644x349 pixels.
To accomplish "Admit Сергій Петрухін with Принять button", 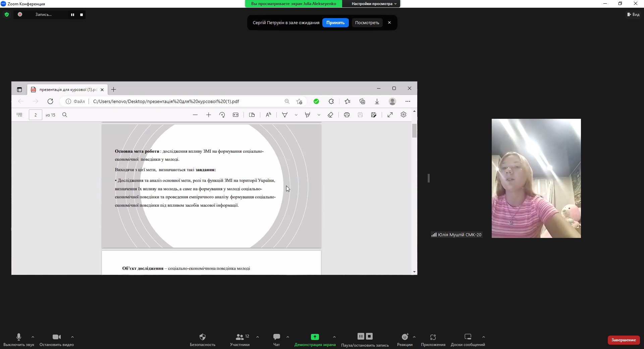I will 335,23.
